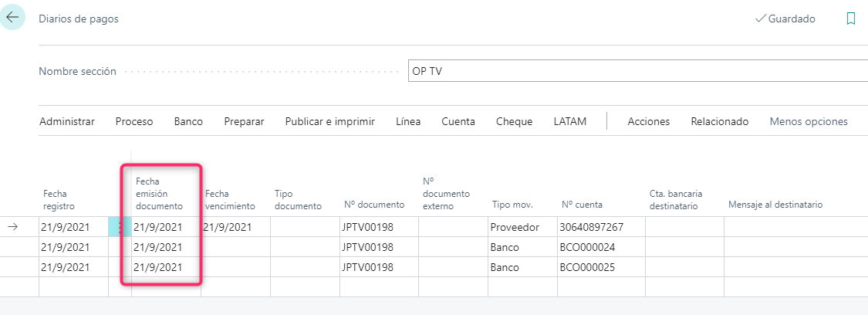The image size is (868, 315).
Task: Click the bookmark icon at top right
Action: pos(851,19)
